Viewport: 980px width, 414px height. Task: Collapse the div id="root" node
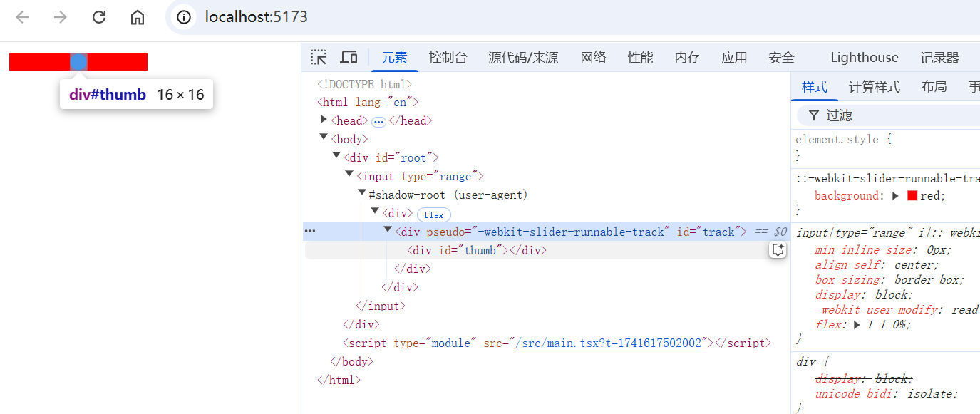pos(336,156)
